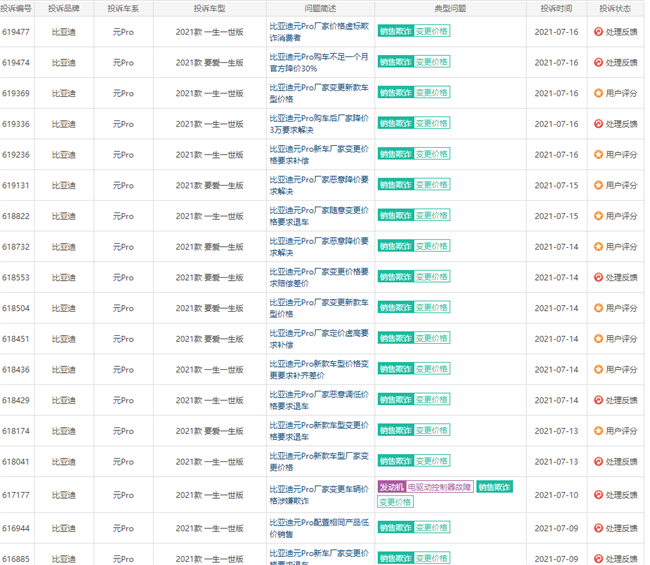Viewport: 650px width, 565px height.
Task: Click the 销售欺诈 tag in row 617177
Action: [x=495, y=487]
